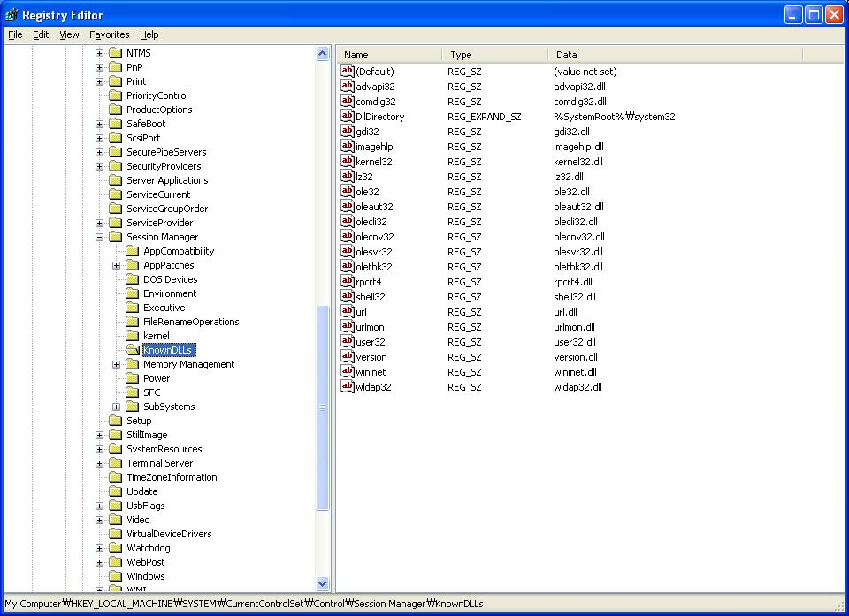
Task: Click the string icon of shell32 value
Action: tap(347, 296)
